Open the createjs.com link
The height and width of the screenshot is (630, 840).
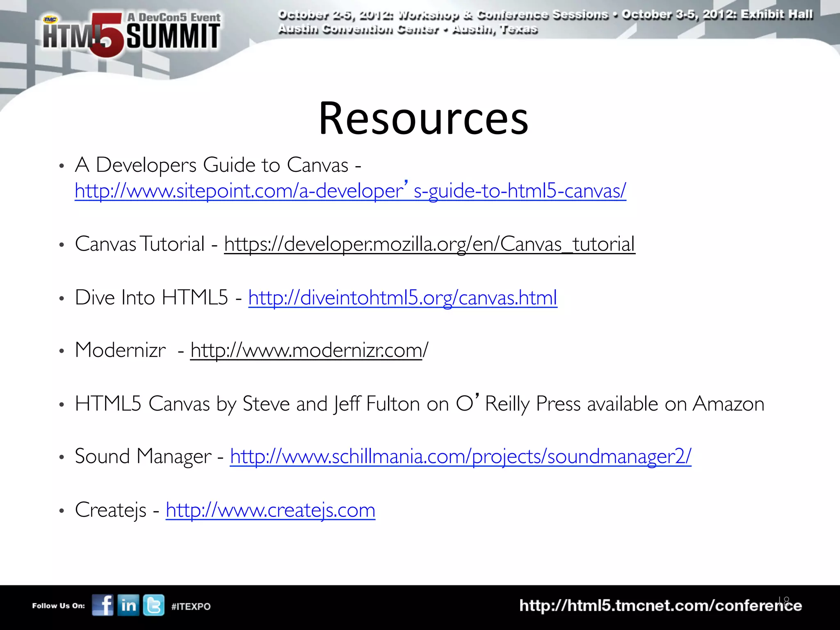[x=270, y=510]
